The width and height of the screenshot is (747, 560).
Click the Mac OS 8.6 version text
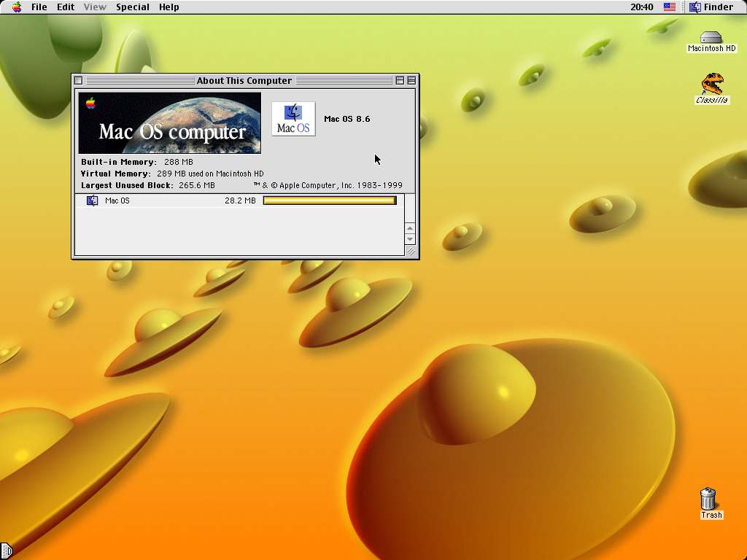(347, 119)
